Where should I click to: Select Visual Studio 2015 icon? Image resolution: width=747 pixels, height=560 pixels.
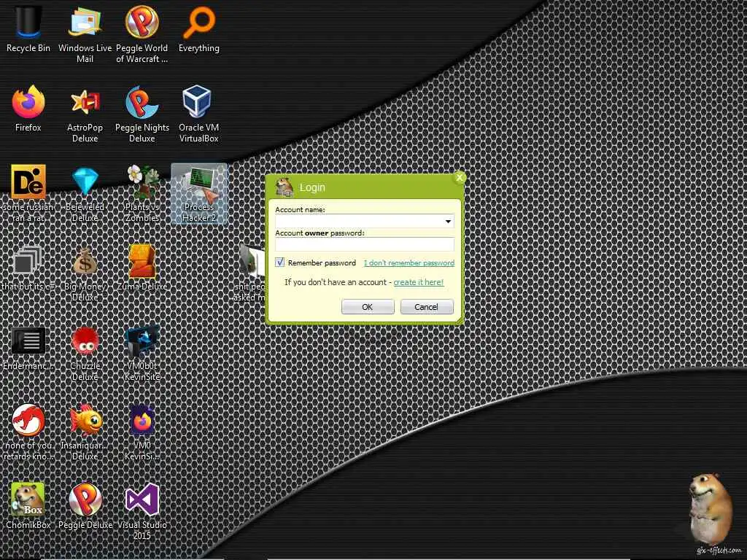click(x=142, y=511)
